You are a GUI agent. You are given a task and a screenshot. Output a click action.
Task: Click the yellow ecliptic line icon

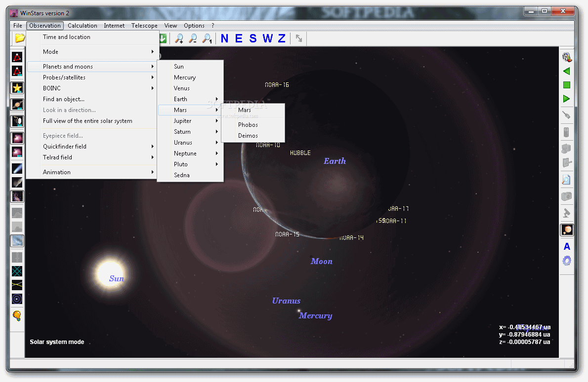17,285
